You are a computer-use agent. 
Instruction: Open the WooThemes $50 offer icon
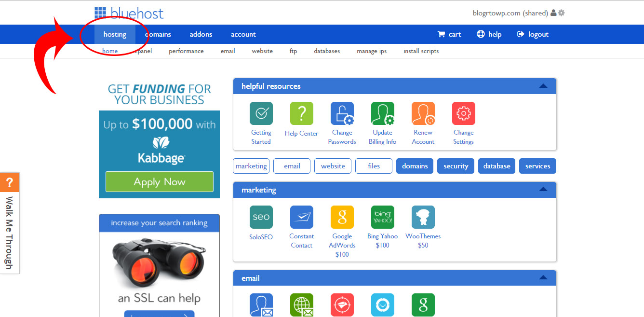tap(423, 217)
